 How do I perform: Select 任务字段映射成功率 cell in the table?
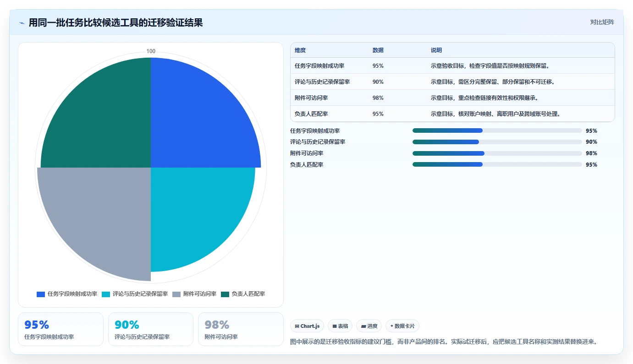coord(319,66)
